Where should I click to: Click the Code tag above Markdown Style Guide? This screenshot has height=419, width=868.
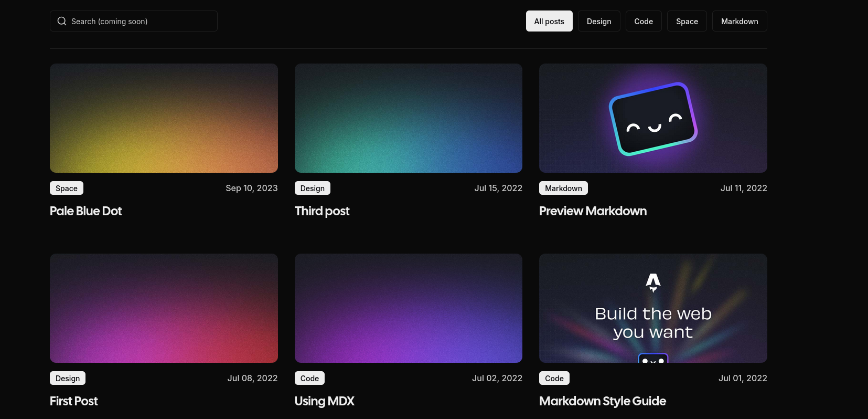click(554, 378)
